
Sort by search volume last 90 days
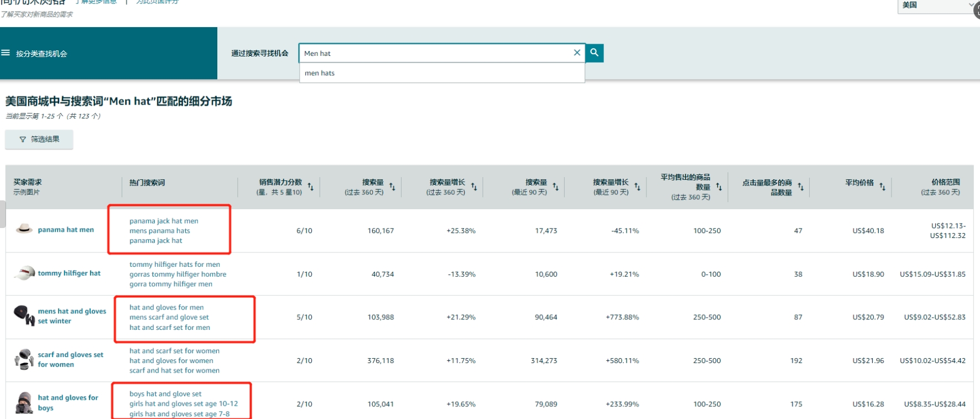pyautogui.click(x=556, y=187)
